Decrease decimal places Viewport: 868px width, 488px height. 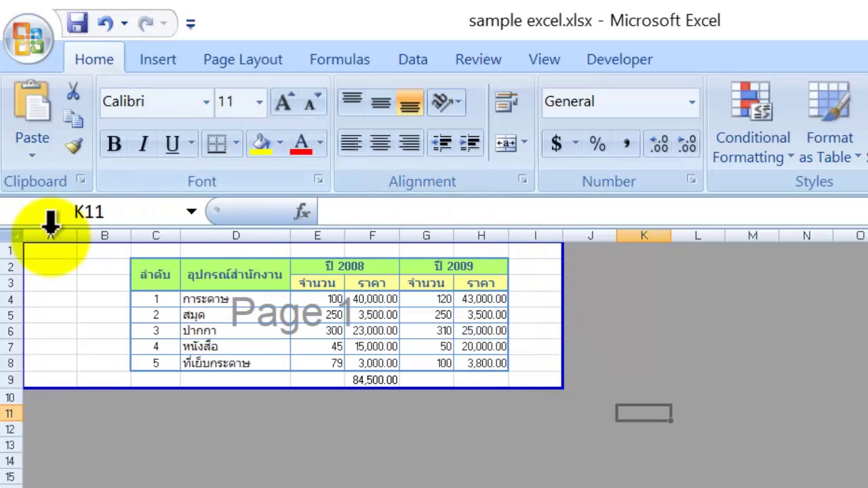(x=686, y=144)
